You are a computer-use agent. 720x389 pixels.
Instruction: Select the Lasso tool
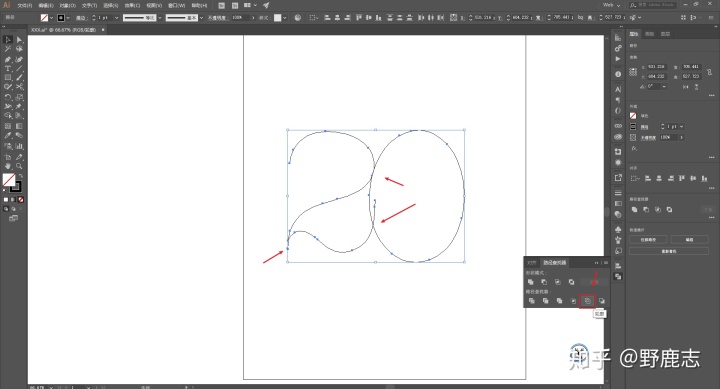[19, 49]
